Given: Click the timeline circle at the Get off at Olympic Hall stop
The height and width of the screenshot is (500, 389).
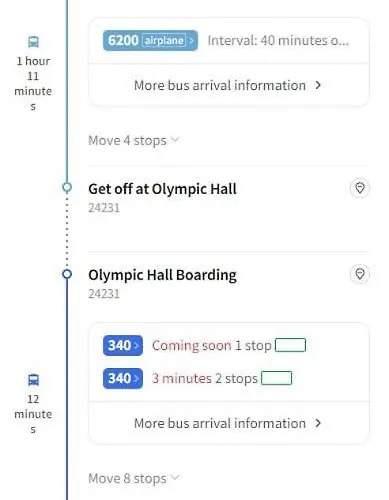Looking at the screenshot, I should pyautogui.click(x=67, y=188).
